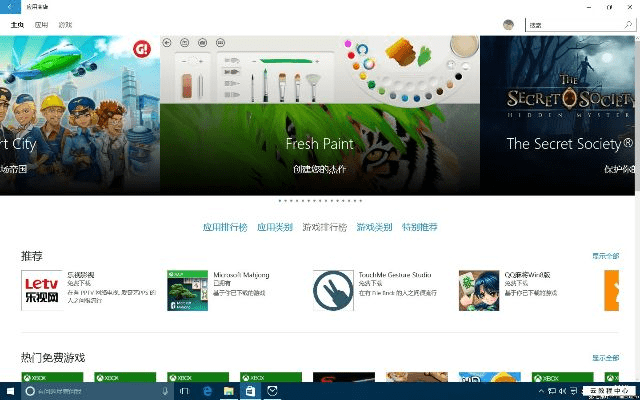640x400 pixels.
Task: Open the 特别推荐 link
Action: (x=420, y=228)
